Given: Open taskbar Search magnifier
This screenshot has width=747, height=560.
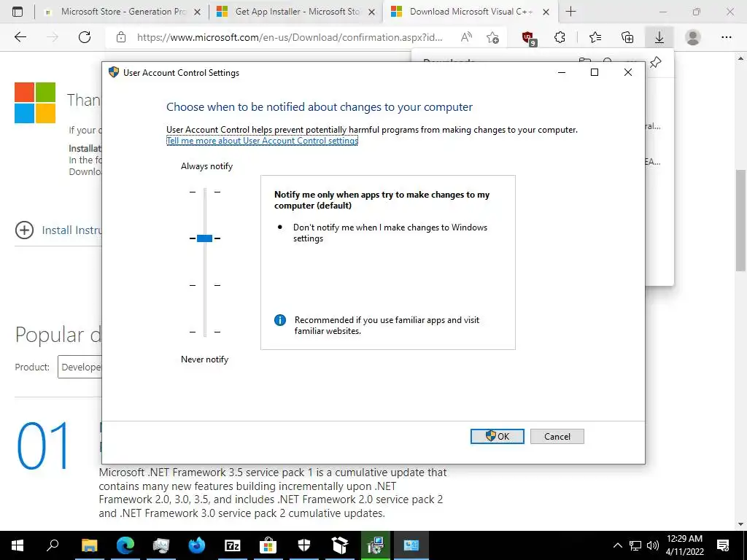Looking at the screenshot, I should pos(53,545).
